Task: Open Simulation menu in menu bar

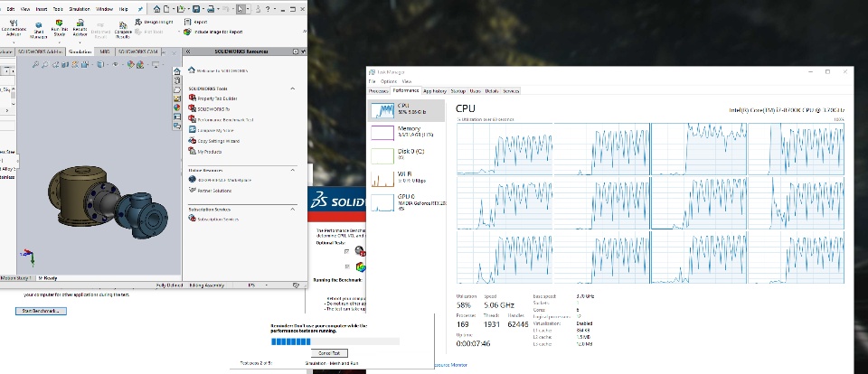Action: point(80,9)
